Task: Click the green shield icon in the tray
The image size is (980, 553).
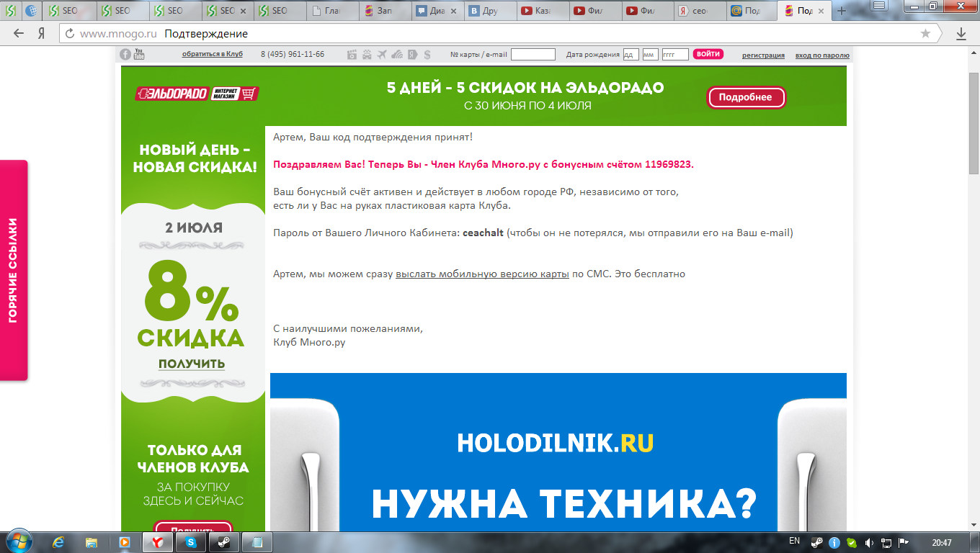Action: (852, 542)
